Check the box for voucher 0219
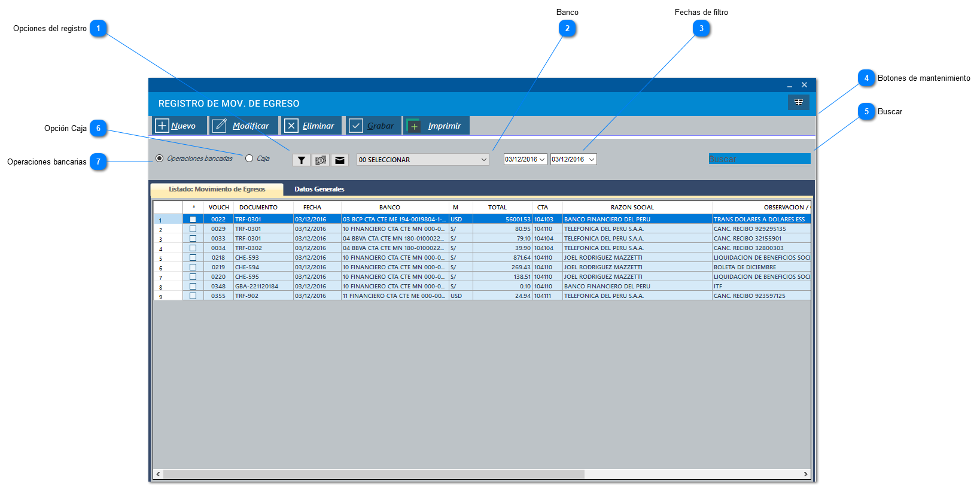Image resolution: width=980 pixels, height=487 pixels. click(193, 267)
